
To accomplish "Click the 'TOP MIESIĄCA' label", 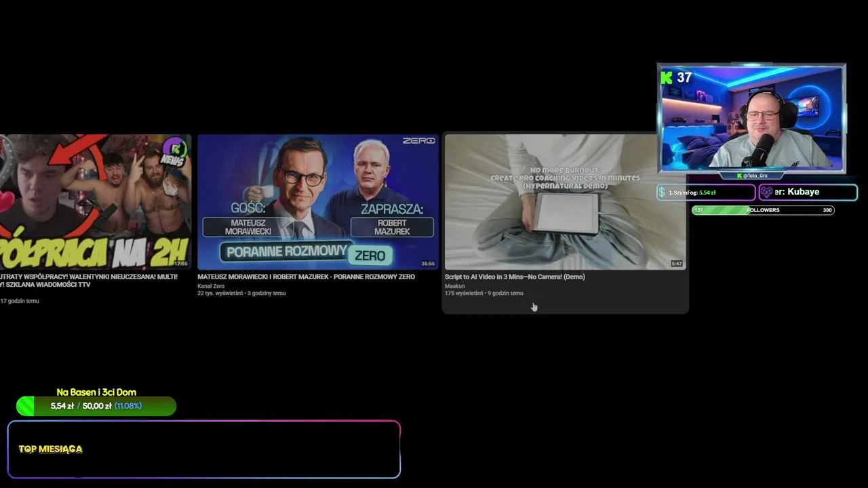I will point(51,449).
